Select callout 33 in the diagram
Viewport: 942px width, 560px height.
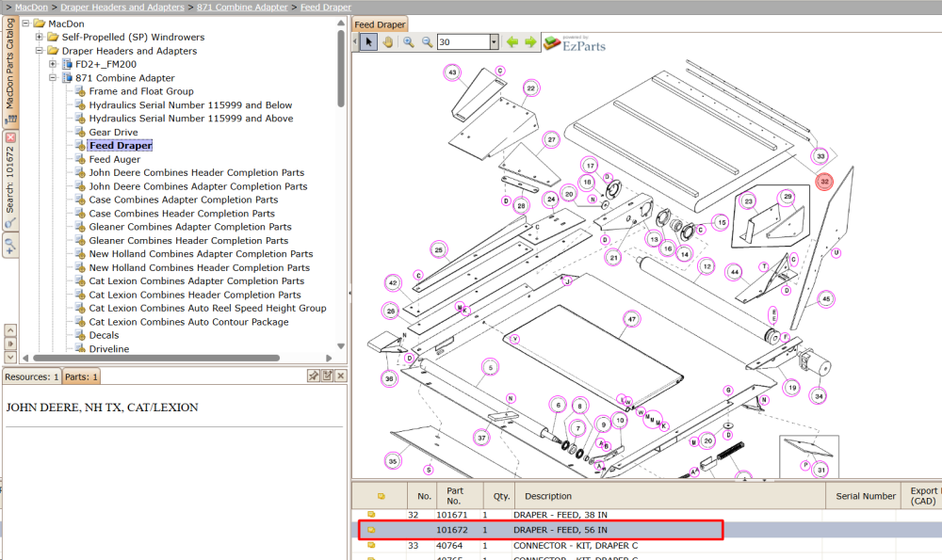click(x=820, y=156)
